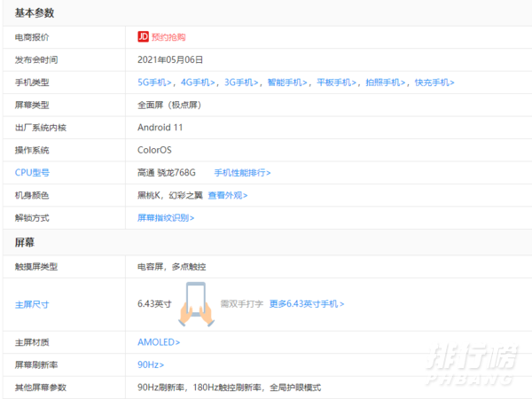
Task: Open 更多6.43英寸手机 link
Action: click(307, 303)
